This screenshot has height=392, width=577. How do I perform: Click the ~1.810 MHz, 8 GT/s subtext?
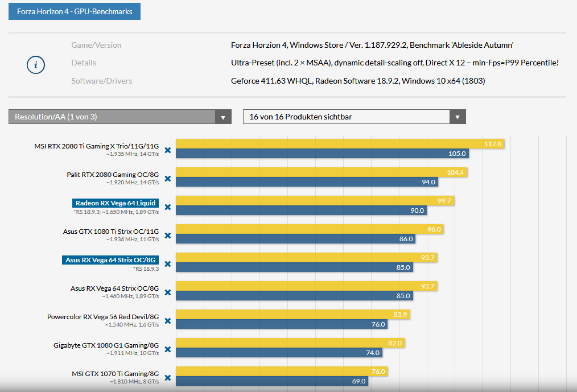(134, 382)
